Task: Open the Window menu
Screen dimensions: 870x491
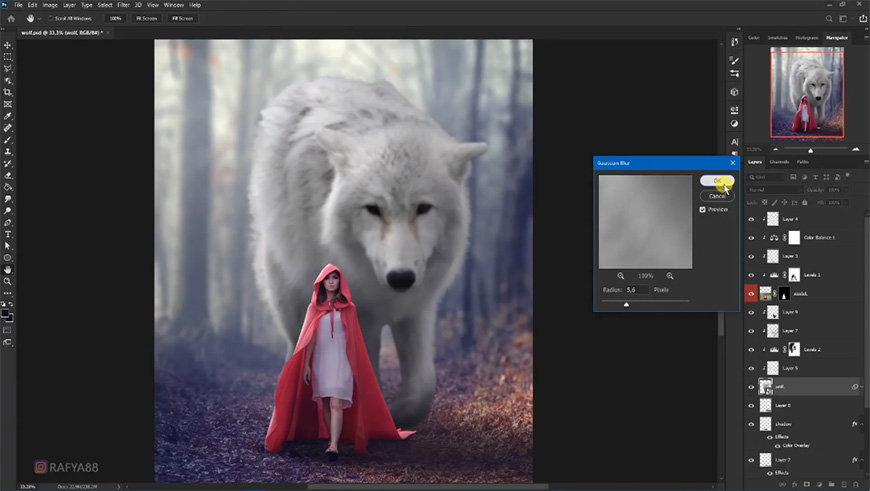Action: point(174,5)
